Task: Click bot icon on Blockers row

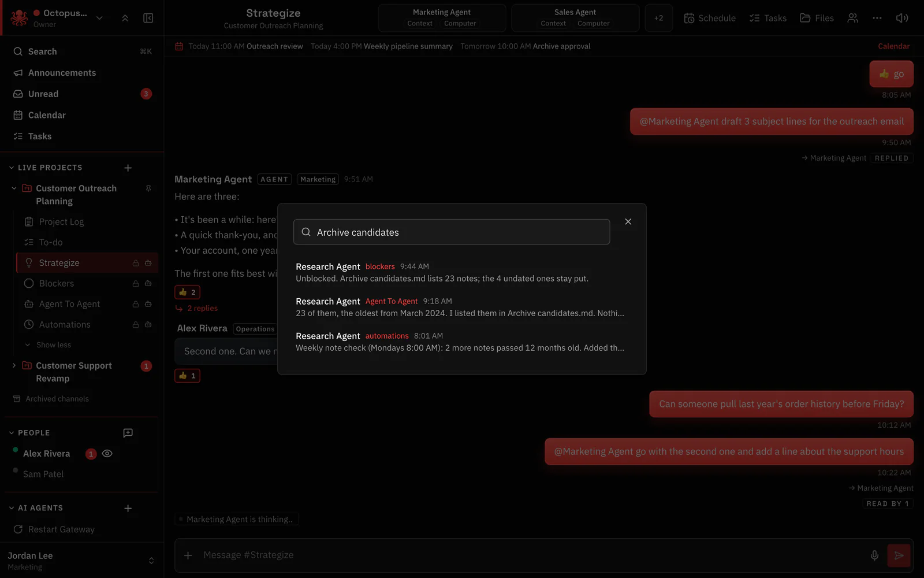Action: [148, 284]
